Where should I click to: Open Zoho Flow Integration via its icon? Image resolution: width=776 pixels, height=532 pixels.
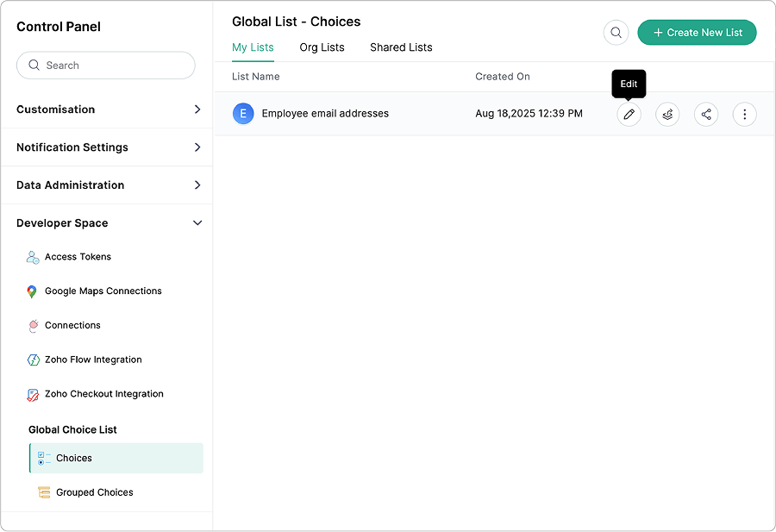coord(32,360)
